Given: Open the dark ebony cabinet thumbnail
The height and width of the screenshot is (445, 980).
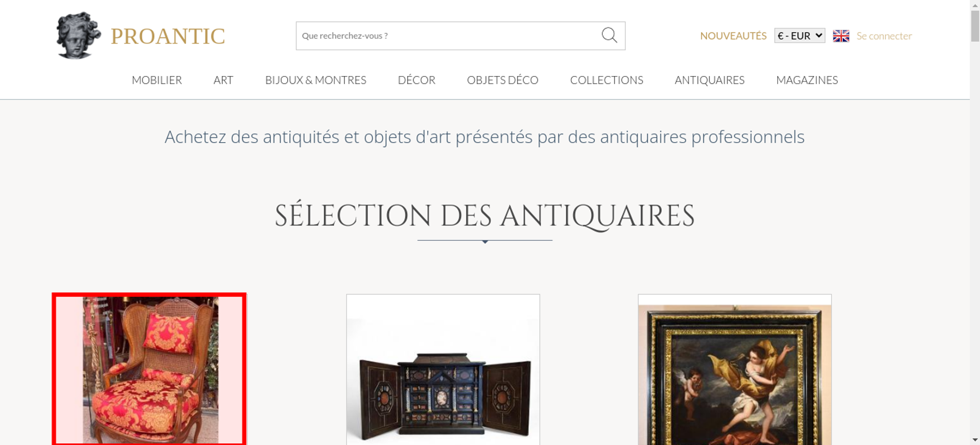Looking at the screenshot, I should point(443,370).
